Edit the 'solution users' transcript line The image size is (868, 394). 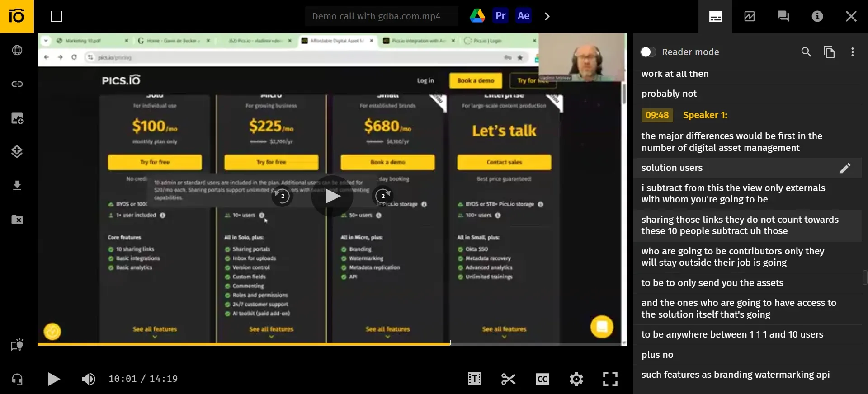point(845,168)
